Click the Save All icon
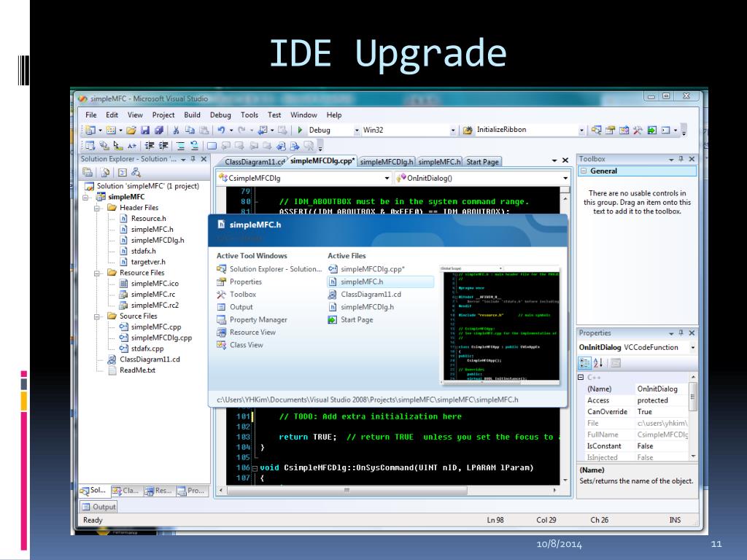The image size is (747, 560). tap(159, 130)
